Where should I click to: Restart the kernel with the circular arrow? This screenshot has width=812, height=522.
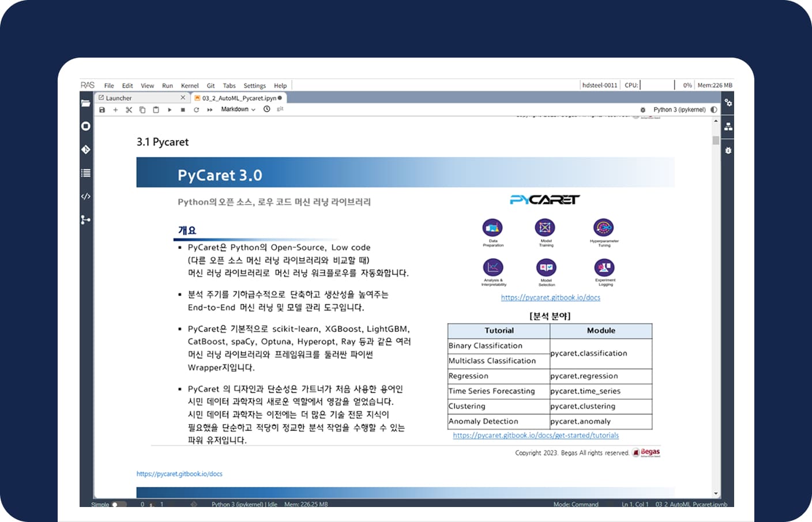[196, 109]
